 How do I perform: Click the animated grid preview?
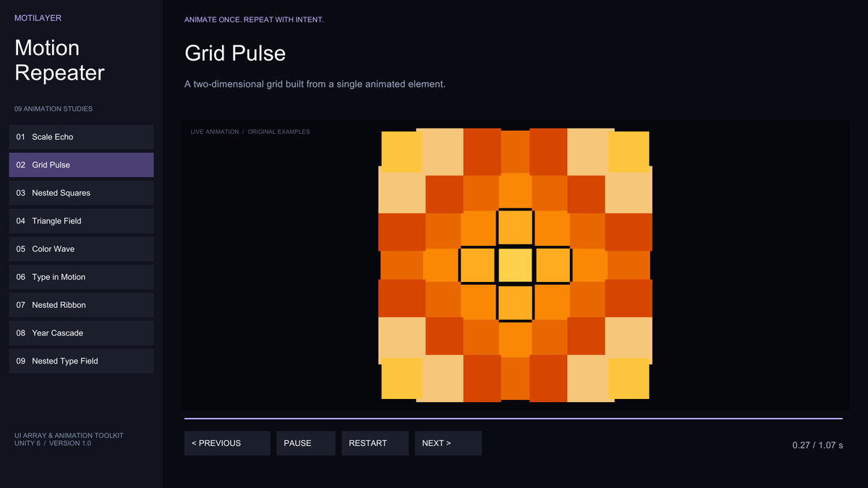[516, 265]
